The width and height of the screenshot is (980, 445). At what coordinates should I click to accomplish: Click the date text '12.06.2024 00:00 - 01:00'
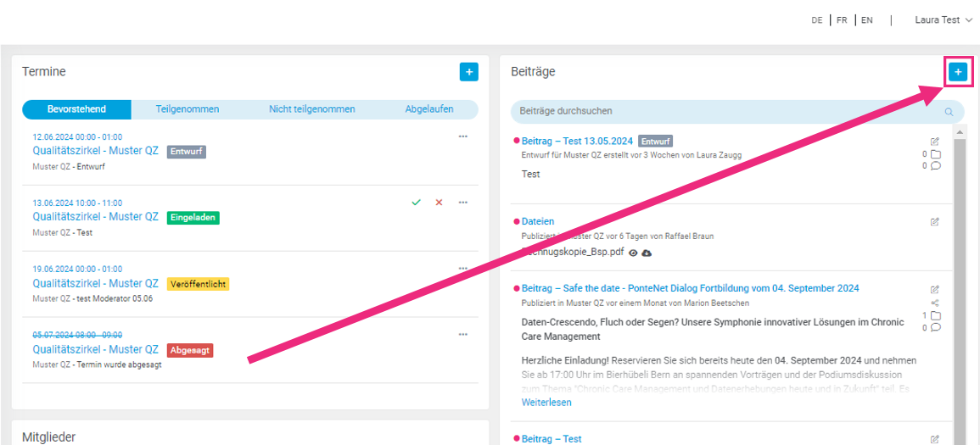pyautogui.click(x=77, y=136)
